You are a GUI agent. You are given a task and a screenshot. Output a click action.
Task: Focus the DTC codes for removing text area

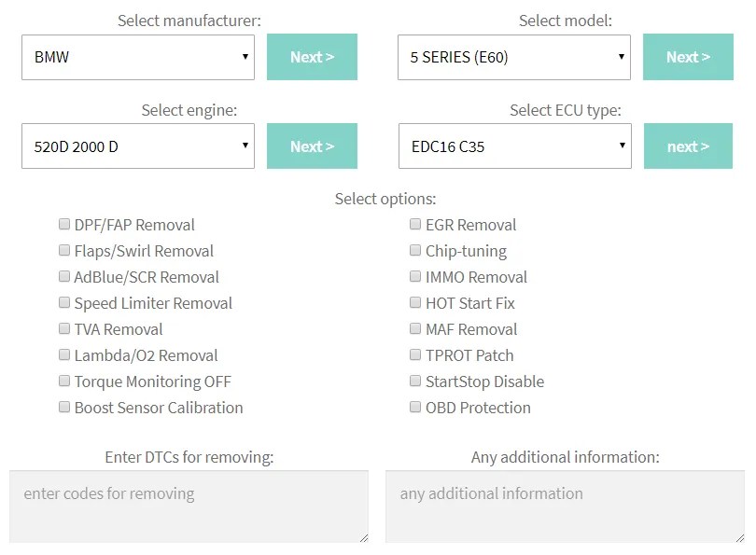[x=189, y=506]
